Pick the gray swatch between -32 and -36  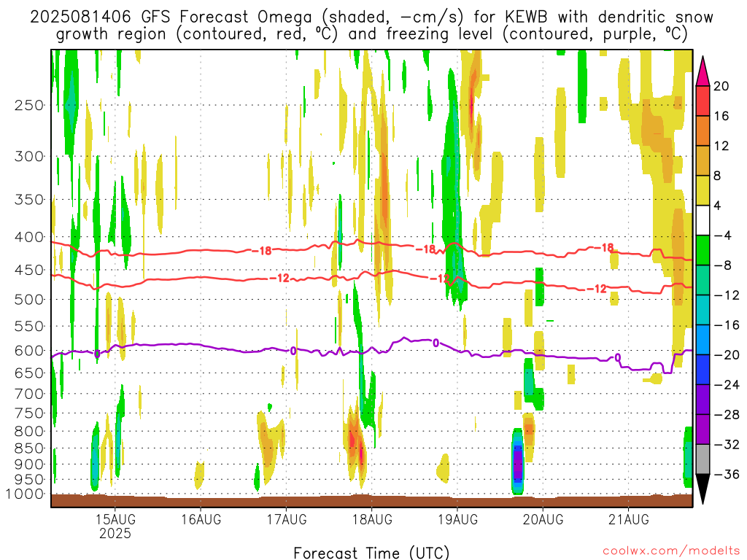tap(703, 459)
